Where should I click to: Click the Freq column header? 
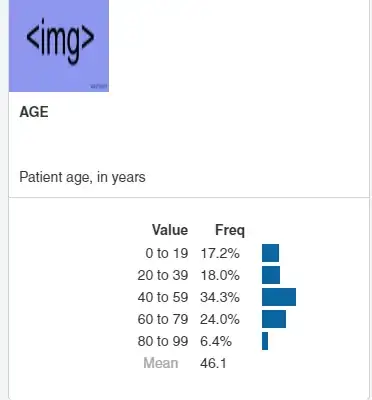[x=230, y=230]
